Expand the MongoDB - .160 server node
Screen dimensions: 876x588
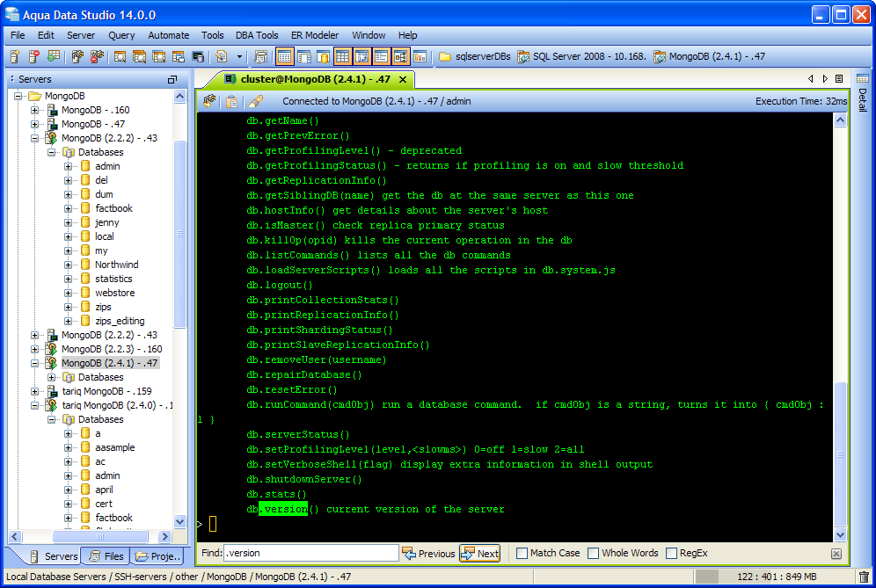point(34,110)
